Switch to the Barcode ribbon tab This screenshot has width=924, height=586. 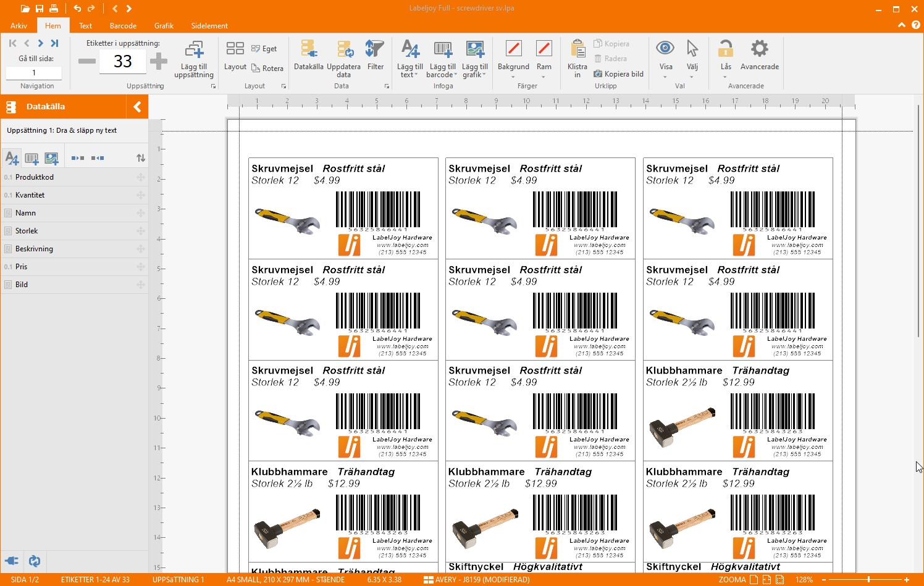[123, 26]
